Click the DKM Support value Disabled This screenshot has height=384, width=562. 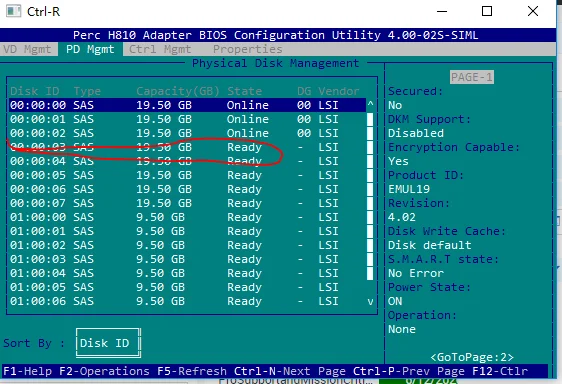tap(416, 133)
